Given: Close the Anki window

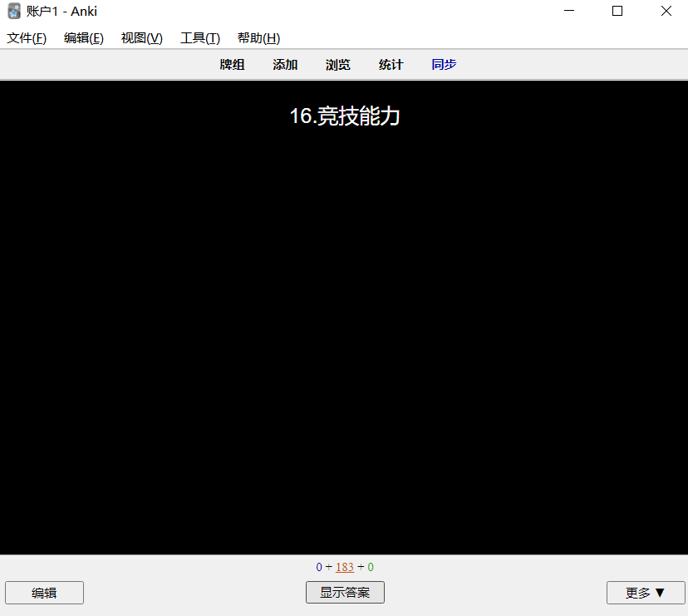Looking at the screenshot, I should (x=666, y=11).
